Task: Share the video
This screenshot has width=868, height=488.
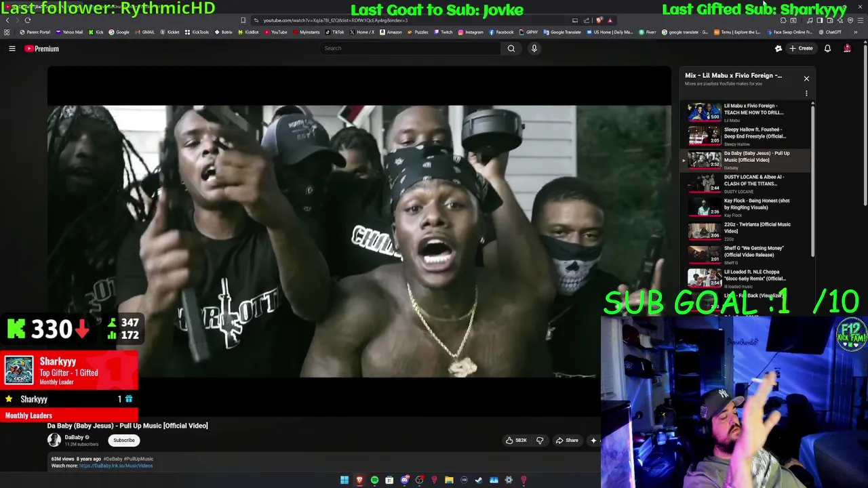Action: [567, 441]
